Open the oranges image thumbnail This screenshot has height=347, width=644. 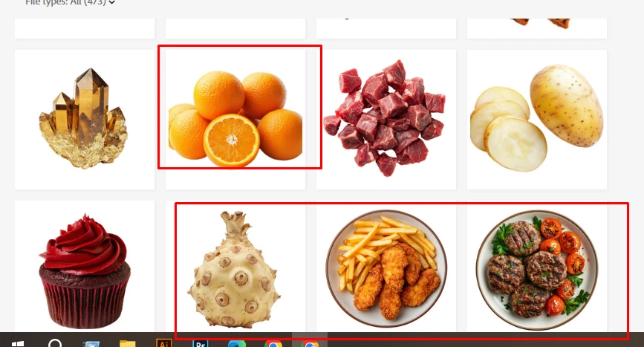235,120
